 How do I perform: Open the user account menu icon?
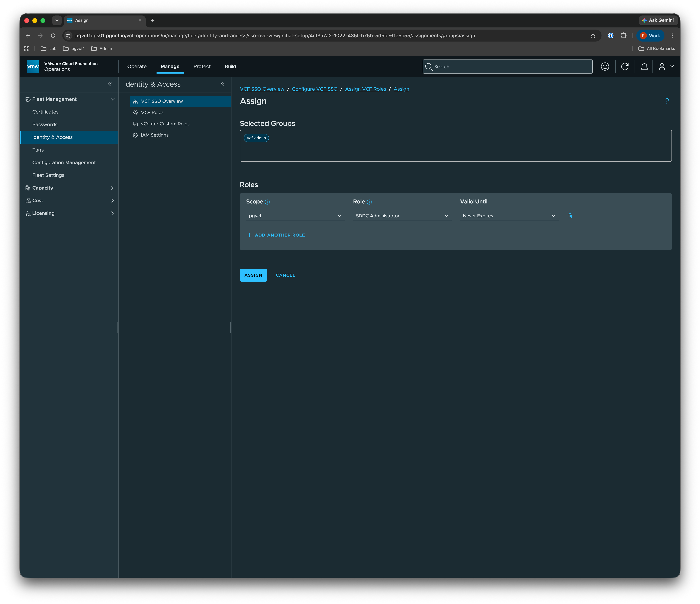pos(666,67)
